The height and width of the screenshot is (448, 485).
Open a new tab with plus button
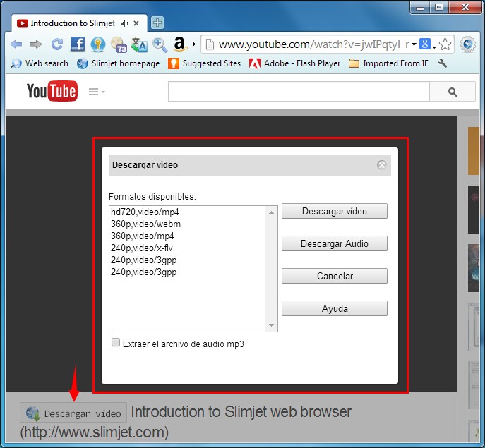pyautogui.click(x=157, y=23)
